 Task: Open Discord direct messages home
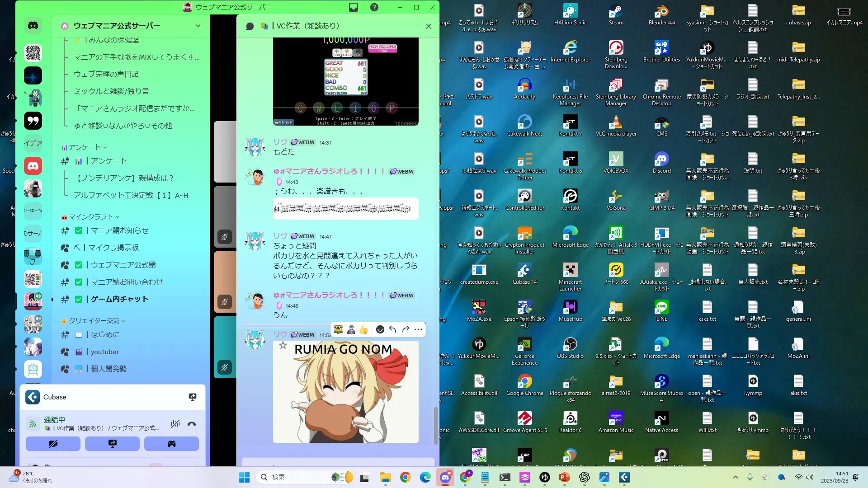pyautogui.click(x=33, y=26)
